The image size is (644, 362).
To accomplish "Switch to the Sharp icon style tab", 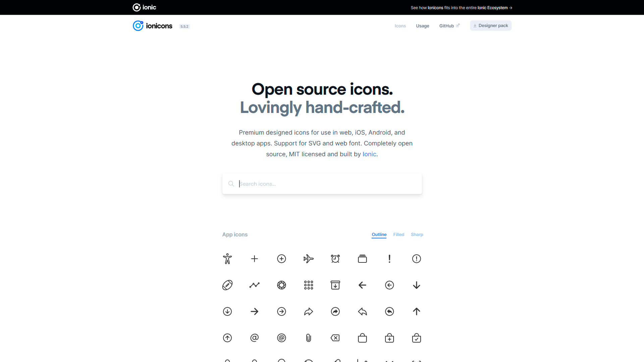I will click(417, 235).
